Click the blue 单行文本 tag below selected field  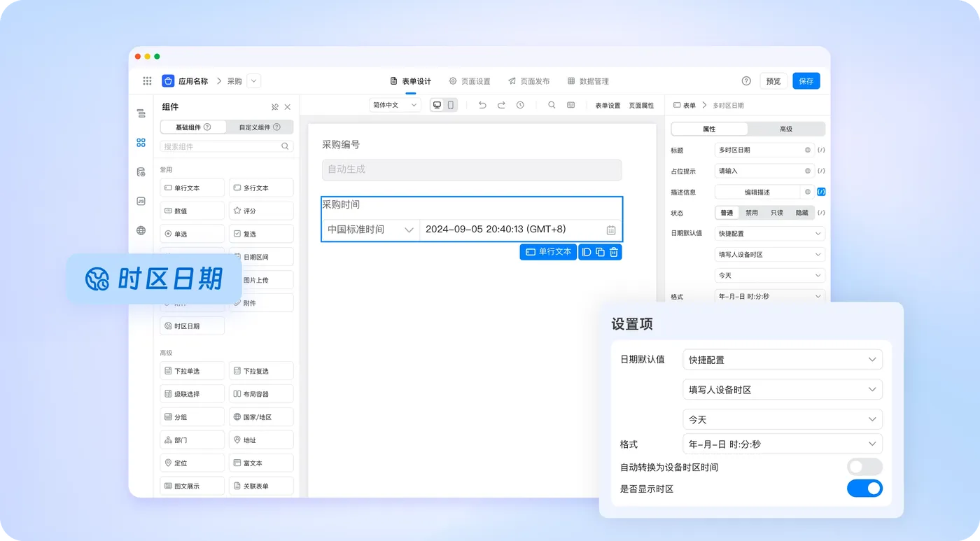[548, 252]
